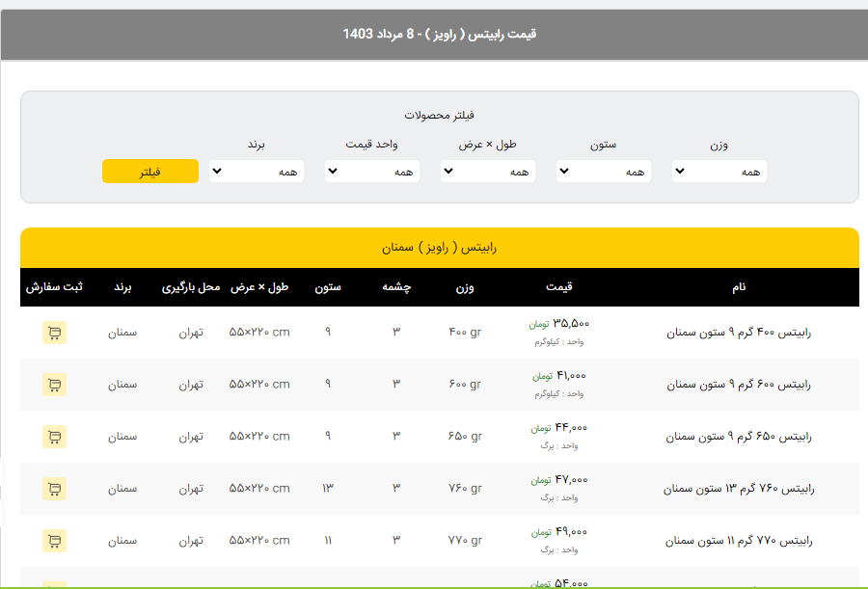Viewport: 868px width, 589px height.
Task: Click order cart icon for رابیتس ۶۵۰ گرم row
Action: [x=54, y=437]
